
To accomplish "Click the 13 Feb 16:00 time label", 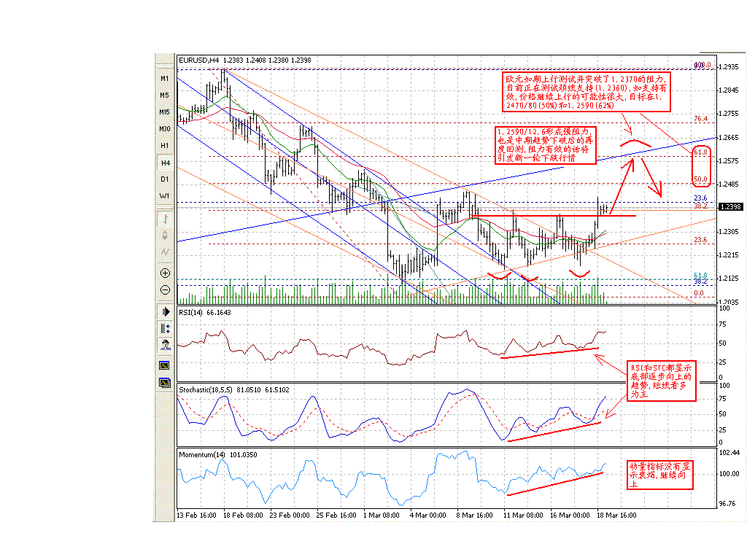I will [196, 516].
